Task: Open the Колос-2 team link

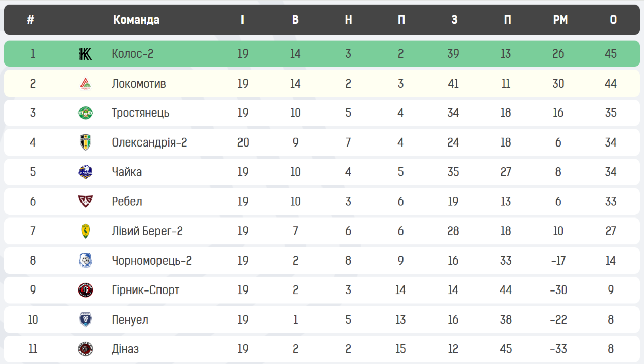Action: coord(132,54)
